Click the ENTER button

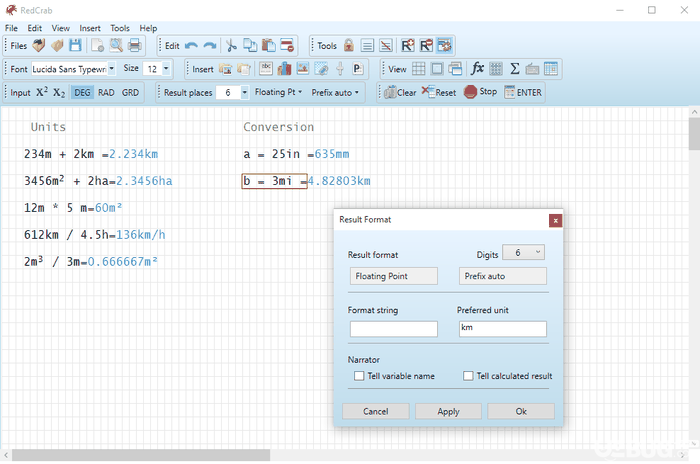click(523, 92)
